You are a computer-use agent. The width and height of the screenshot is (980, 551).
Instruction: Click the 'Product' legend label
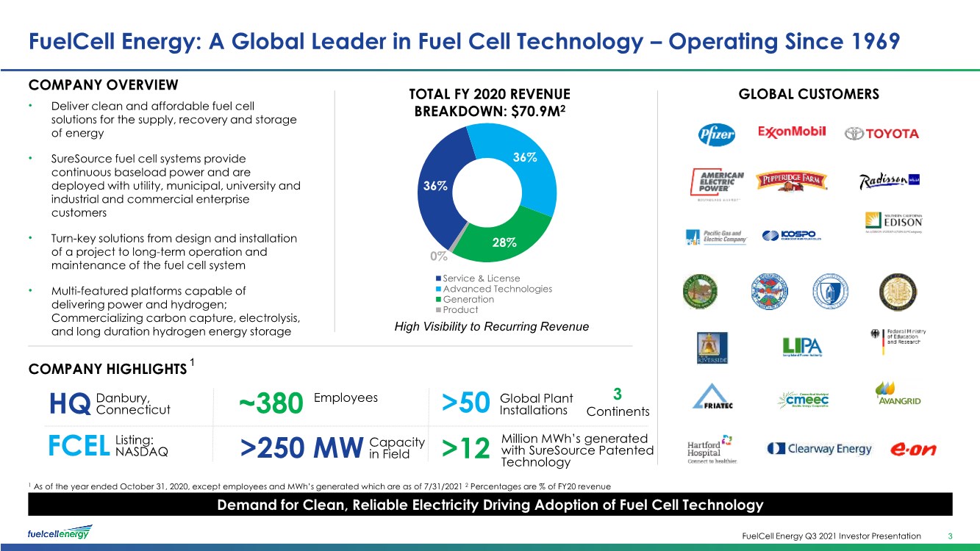tap(461, 310)
